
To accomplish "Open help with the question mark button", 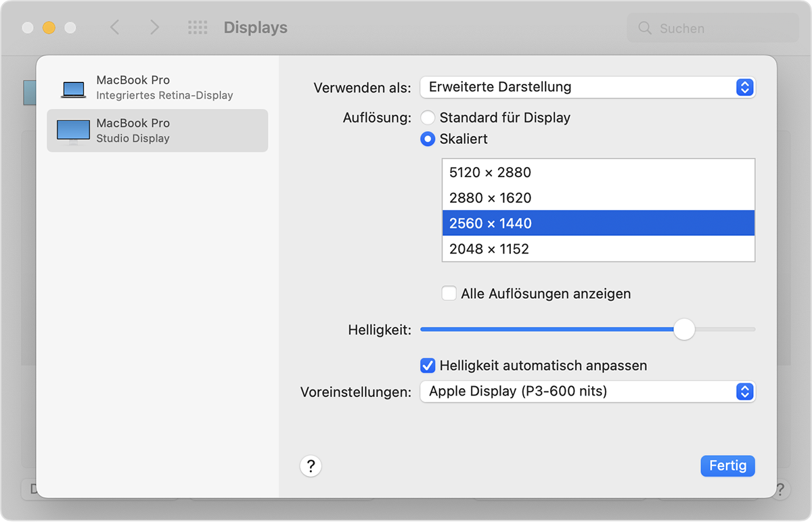I will pos(311,466).
